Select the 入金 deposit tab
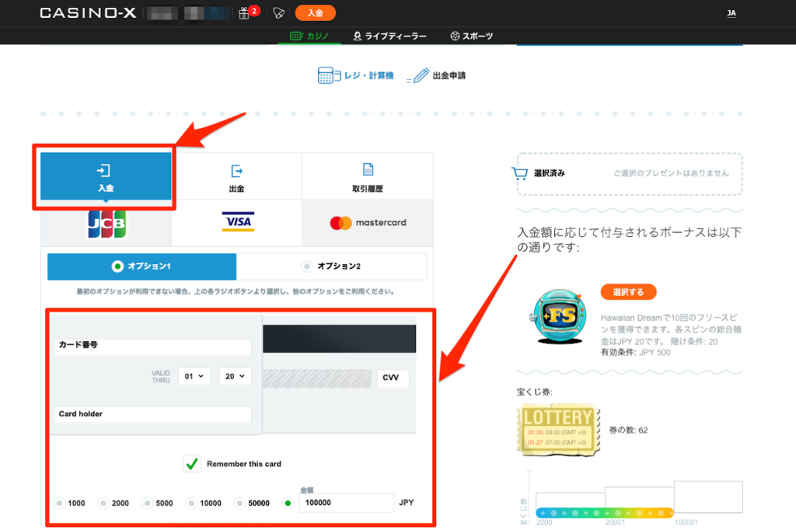This screenshot has height=532, width=796. point(106,176)
